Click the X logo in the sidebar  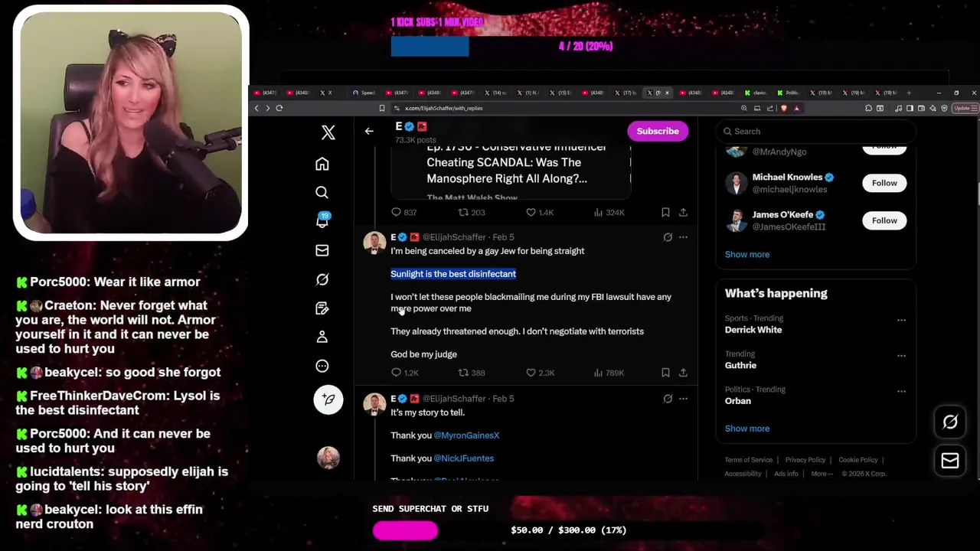(x=328, y=132)
